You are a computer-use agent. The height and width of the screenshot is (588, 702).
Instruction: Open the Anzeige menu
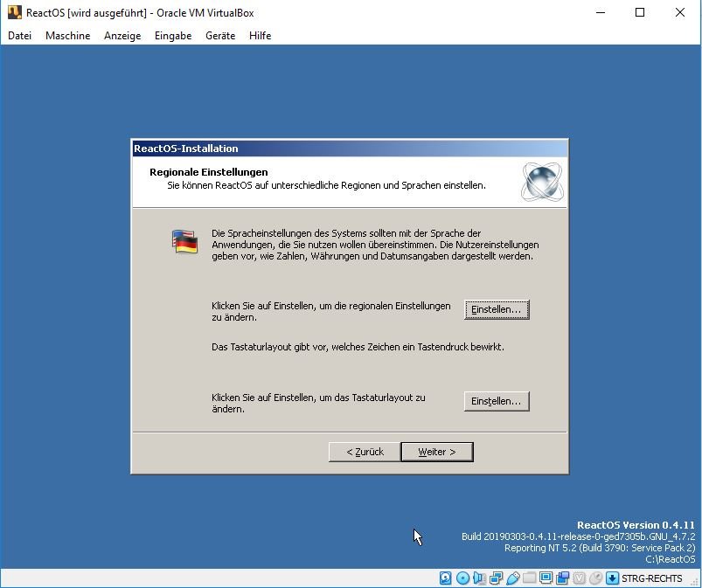pos(122,36)
